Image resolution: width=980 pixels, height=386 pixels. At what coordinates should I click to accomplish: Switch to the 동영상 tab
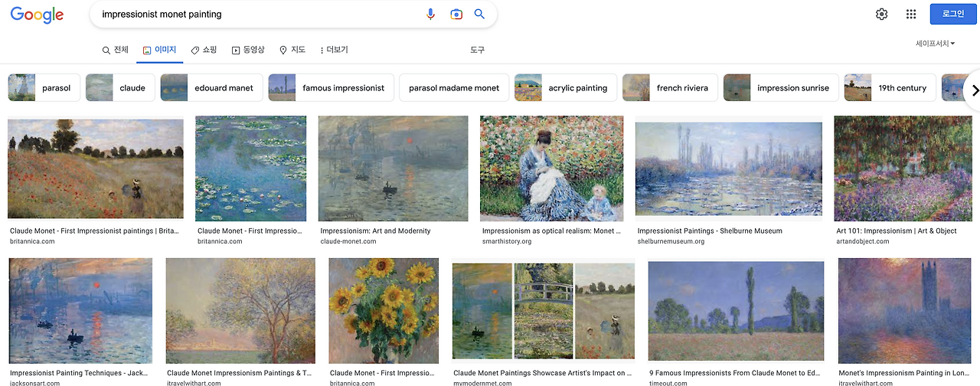248,50
